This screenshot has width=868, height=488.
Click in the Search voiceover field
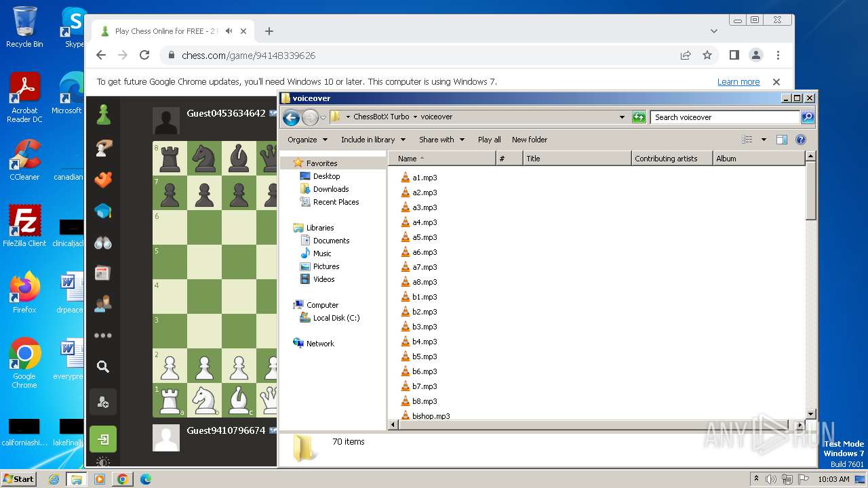(725, 117)
